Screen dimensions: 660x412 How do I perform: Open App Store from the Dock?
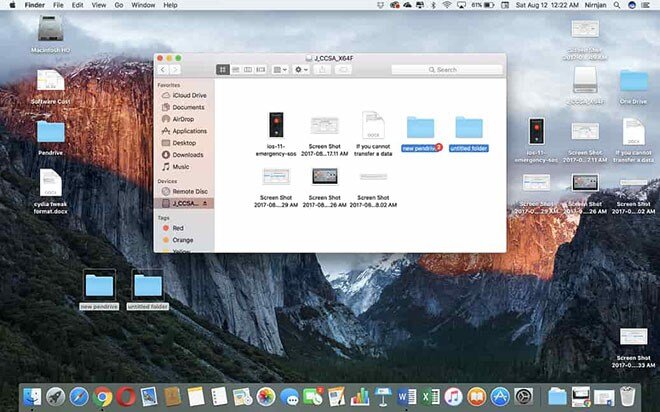[500, 396]
